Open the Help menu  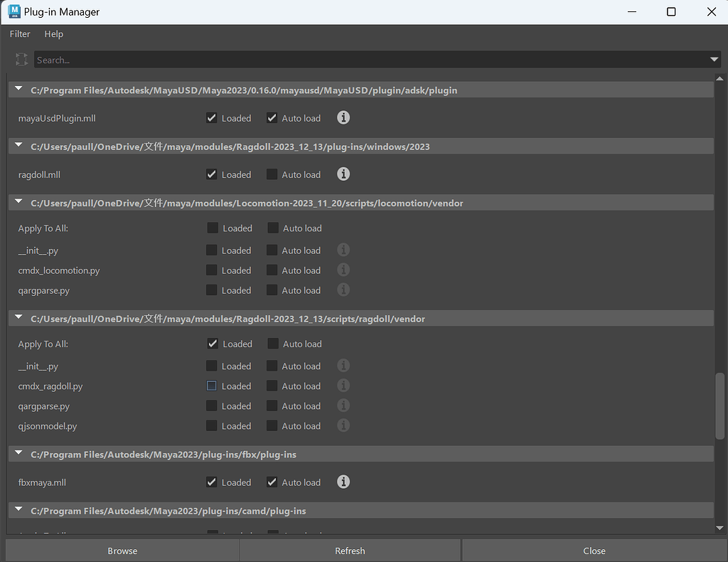[53, 34]
